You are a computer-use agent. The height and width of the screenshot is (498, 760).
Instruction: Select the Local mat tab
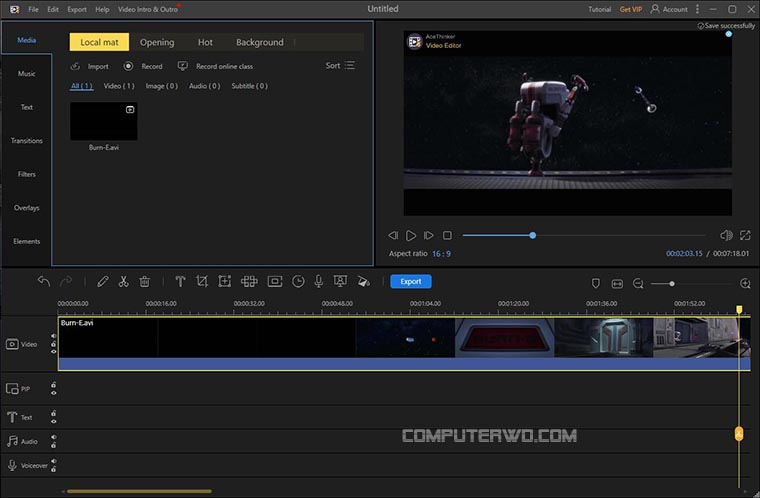99,42
